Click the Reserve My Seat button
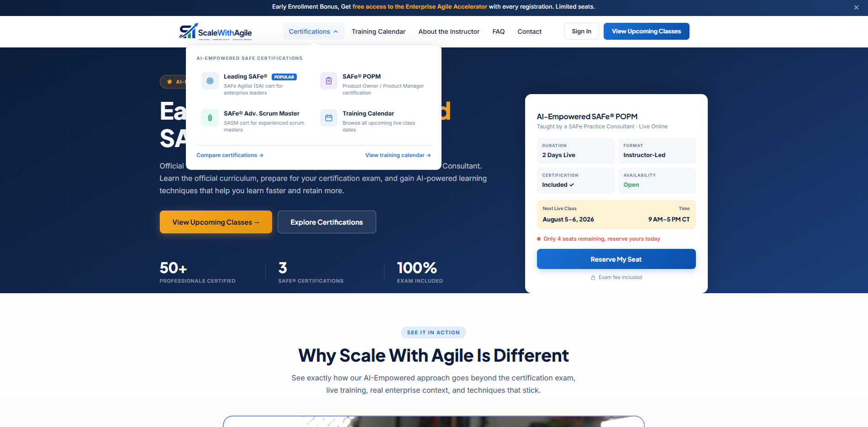Image resolution: width=868 pixels, height=427 pixels. [x=616, y=259]
